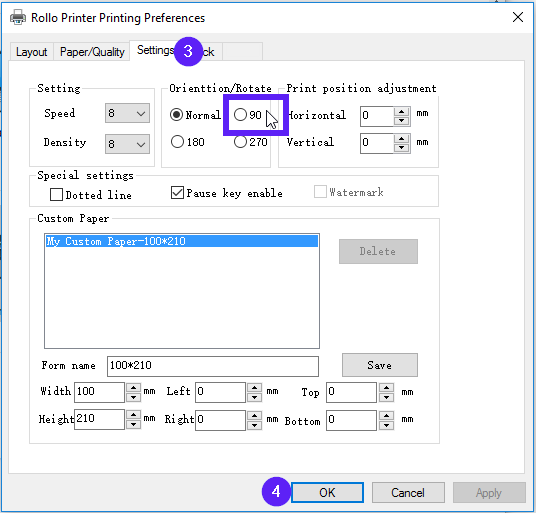Save the custom paper form

click(x=379, y=365)
